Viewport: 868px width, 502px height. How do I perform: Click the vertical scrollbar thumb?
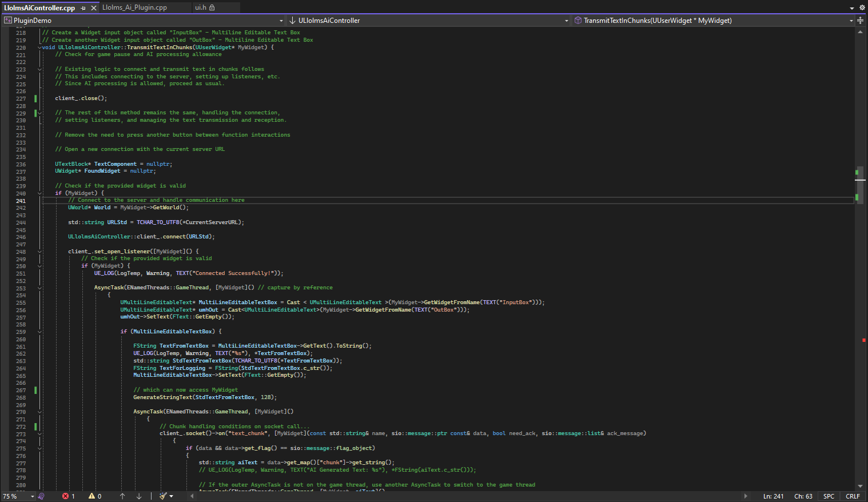(x=860, y=185)
